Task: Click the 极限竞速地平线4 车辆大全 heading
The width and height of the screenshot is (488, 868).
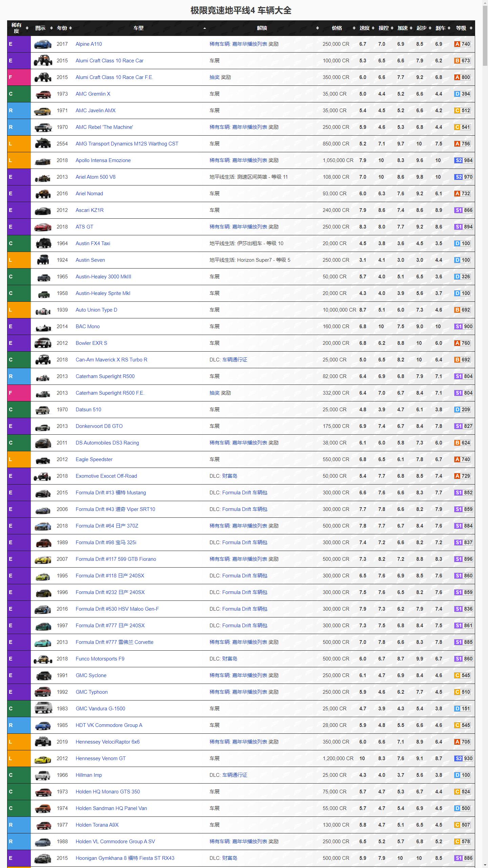Action: pyautogui.click(x=241, y=11)
